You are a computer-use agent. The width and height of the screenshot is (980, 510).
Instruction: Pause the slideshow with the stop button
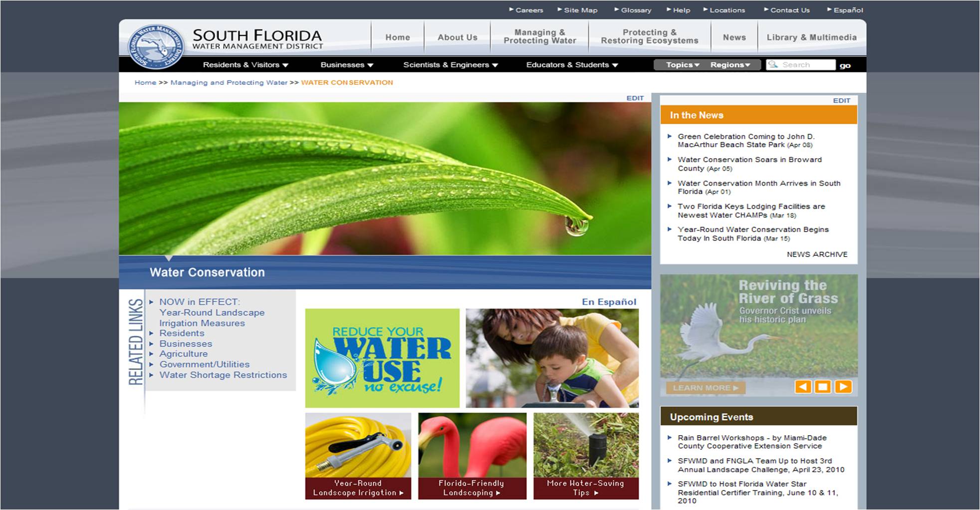(x=823, y=387)
